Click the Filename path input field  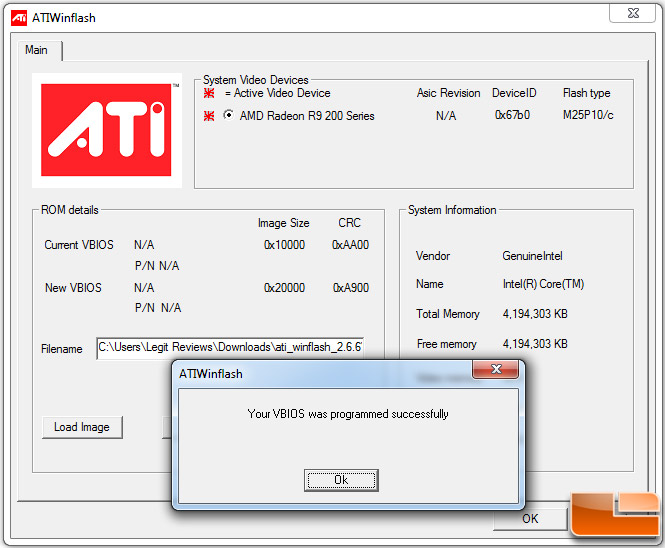click(229, 348)
